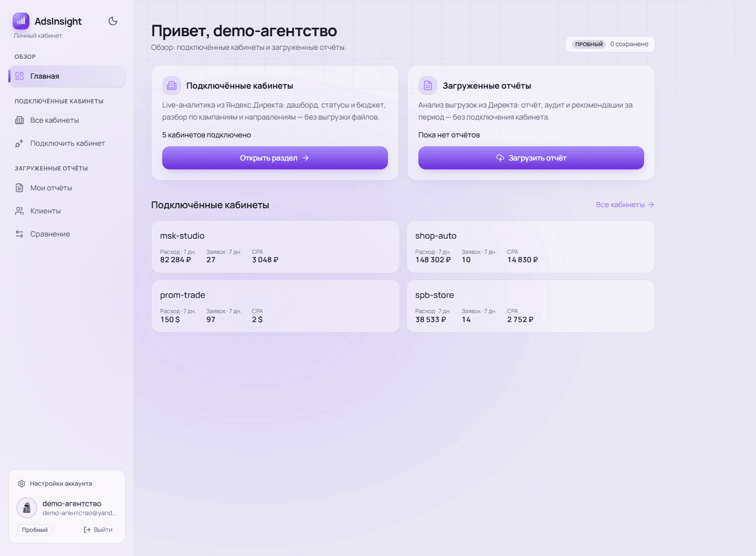The width and height of the screenshot is (756, 556).
Task: Click the ПРОБНЫЙ badge at the top right
Action: click(589, 45)
